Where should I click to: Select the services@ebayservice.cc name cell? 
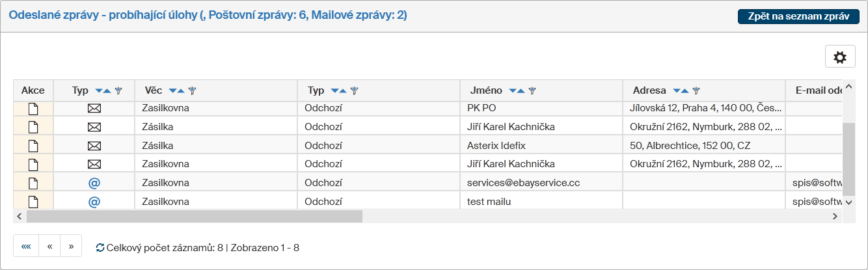coord(523,183)
